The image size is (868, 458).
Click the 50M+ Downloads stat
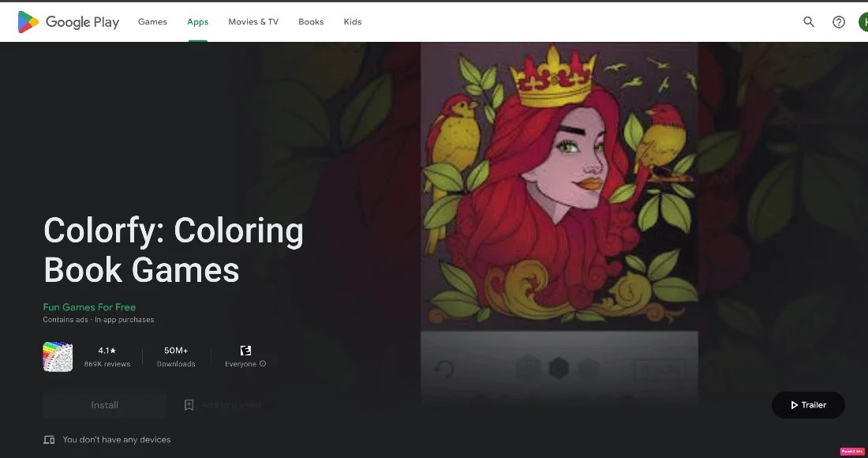click(x=176, y=357)
